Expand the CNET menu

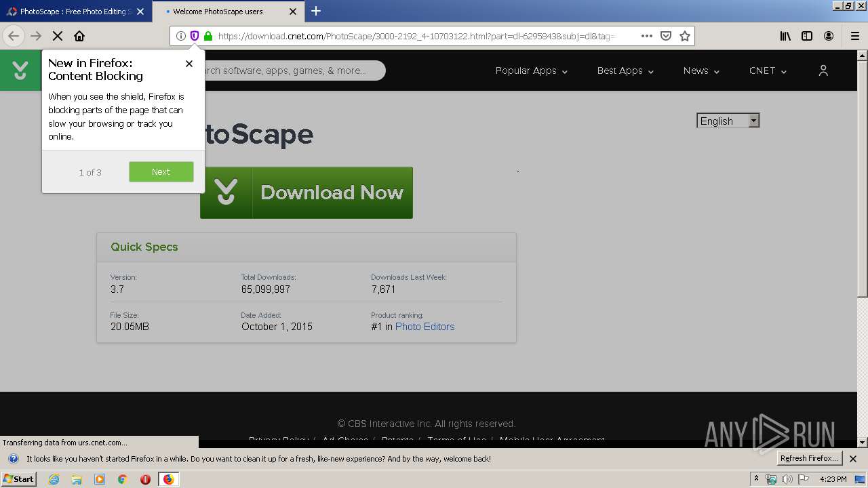coord(768,70)
